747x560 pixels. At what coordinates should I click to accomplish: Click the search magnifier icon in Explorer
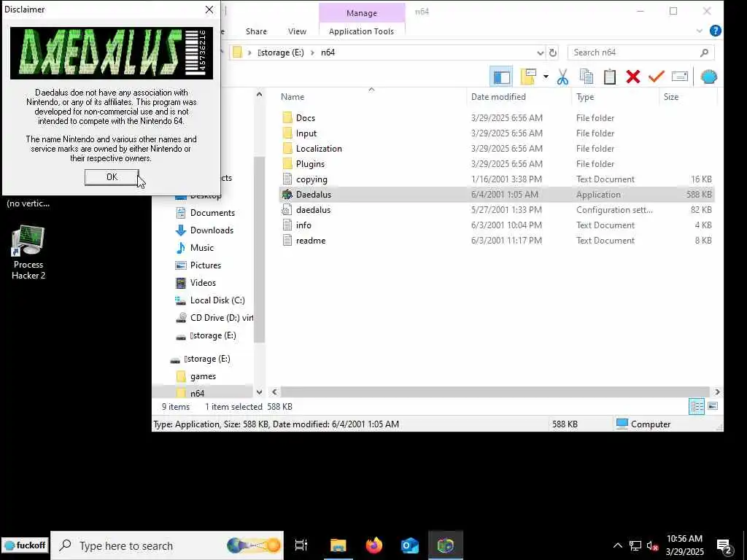click(x=704, y=52)
